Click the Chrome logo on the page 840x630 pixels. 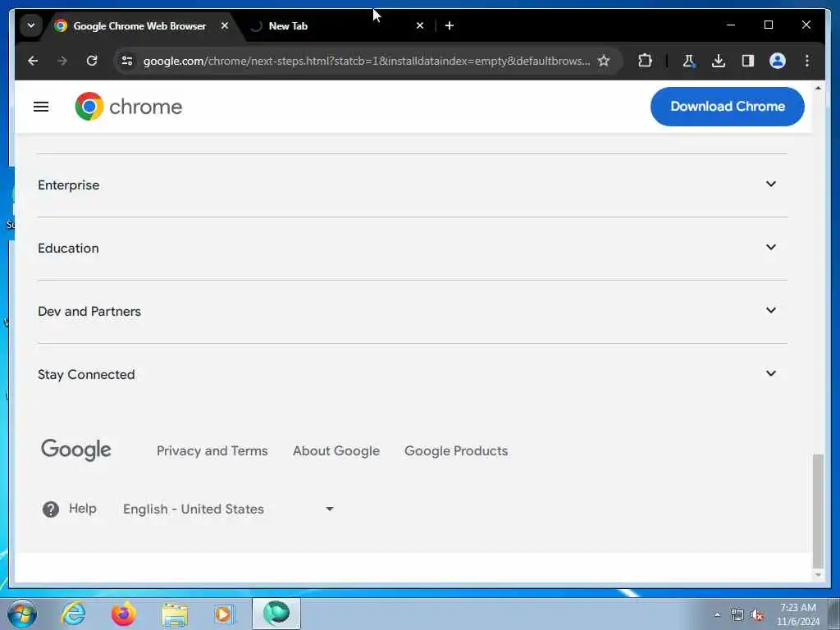129,106
